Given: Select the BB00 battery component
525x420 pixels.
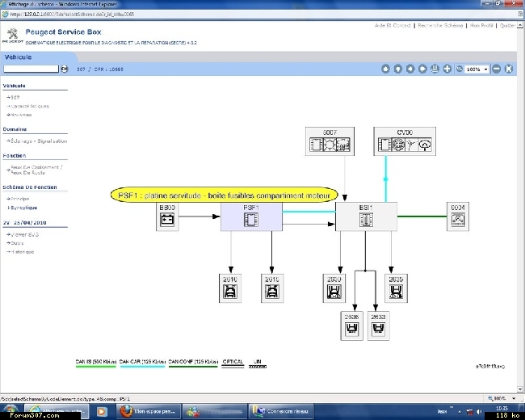Looking at the screenshot, I should click(167, 216).
